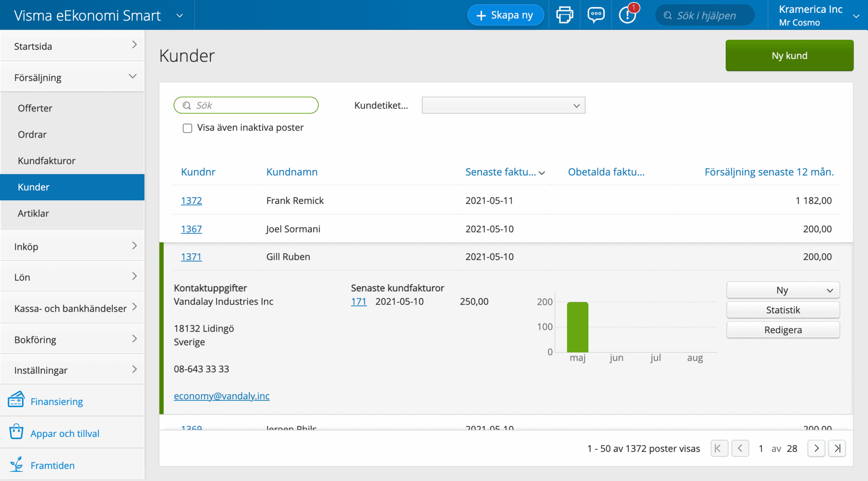Open the Kundetikett dropdown

pyautogui.click(x=503, y=105)
